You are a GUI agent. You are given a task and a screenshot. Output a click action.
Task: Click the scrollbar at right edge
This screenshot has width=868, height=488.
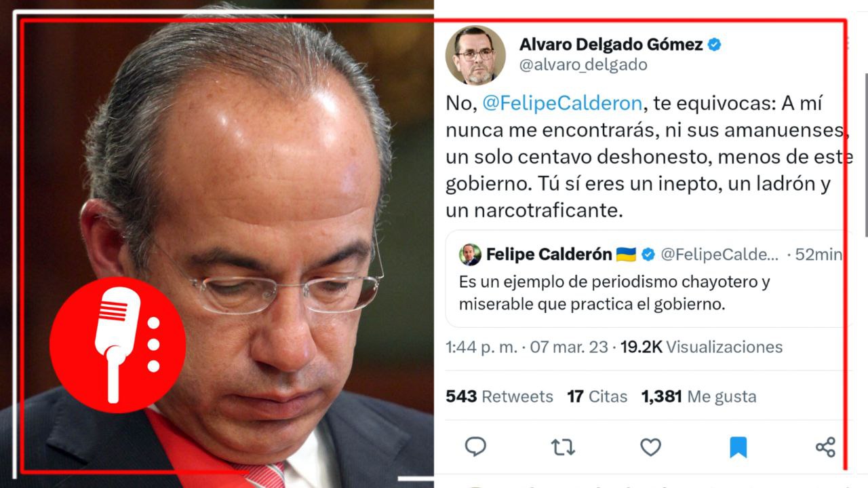pyautogui.click(x=865, y=155)
